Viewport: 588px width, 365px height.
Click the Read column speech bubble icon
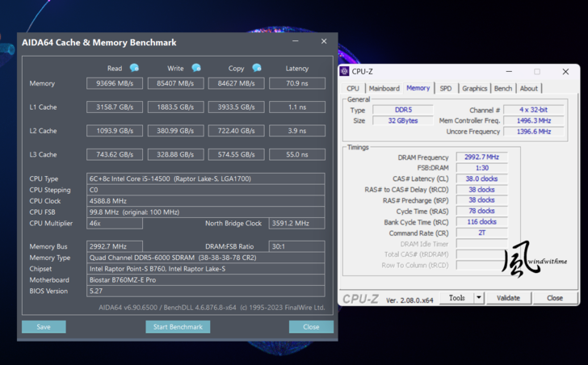(x=134, y=69)
